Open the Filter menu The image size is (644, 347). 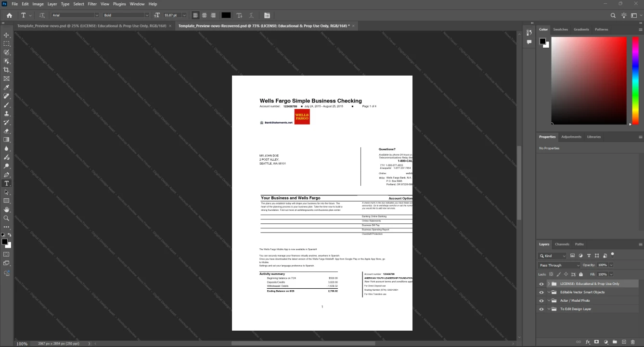pyautogui.click(x=92, y=4)
